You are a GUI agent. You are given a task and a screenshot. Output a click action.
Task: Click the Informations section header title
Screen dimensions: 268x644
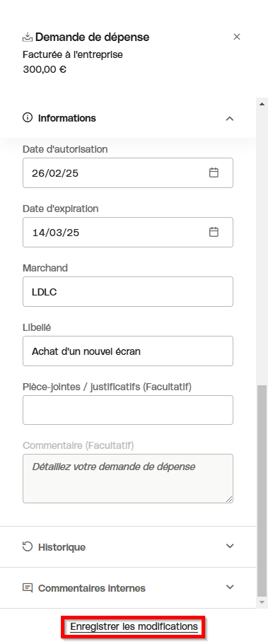67,118
